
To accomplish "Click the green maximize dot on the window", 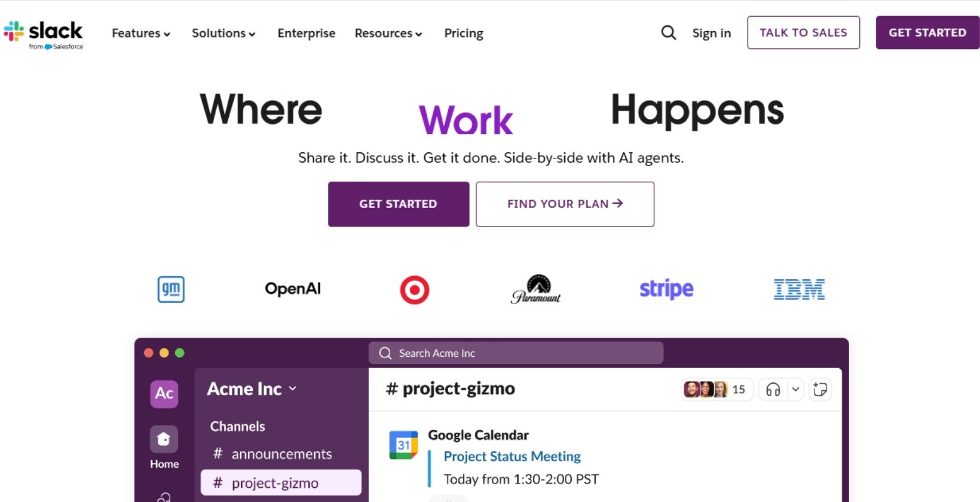I will (180, 353).
